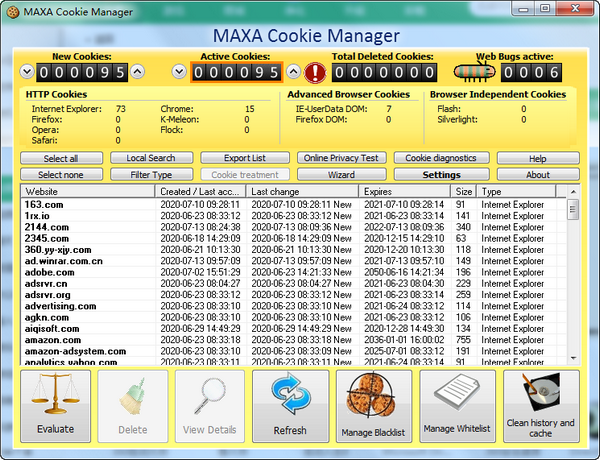Select the amazon-adsystem.com row
This screenshot has height=460, width=600.
293,351
